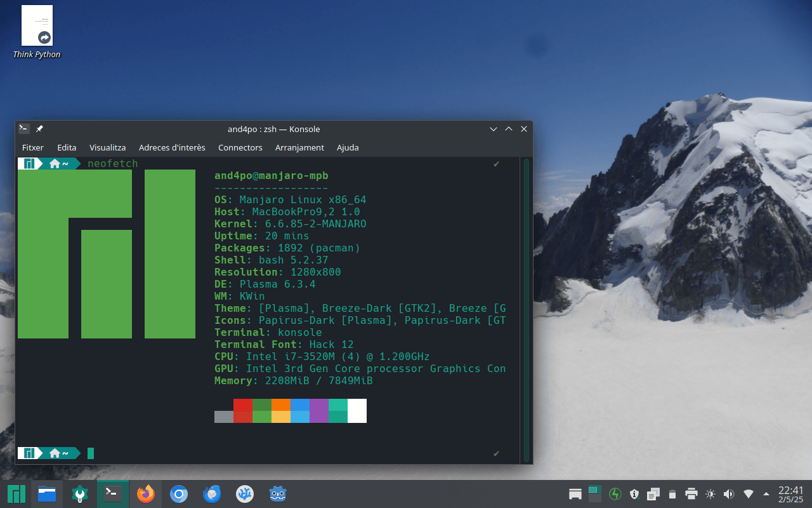Close the Konsole window
This screenshot has width=812, height=508.
click(x=524, y=129)
